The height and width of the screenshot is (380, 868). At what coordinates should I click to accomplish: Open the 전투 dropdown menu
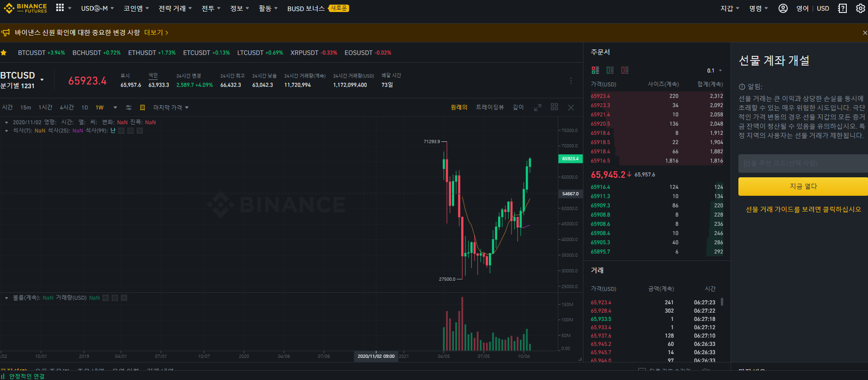tap(211, 8)
